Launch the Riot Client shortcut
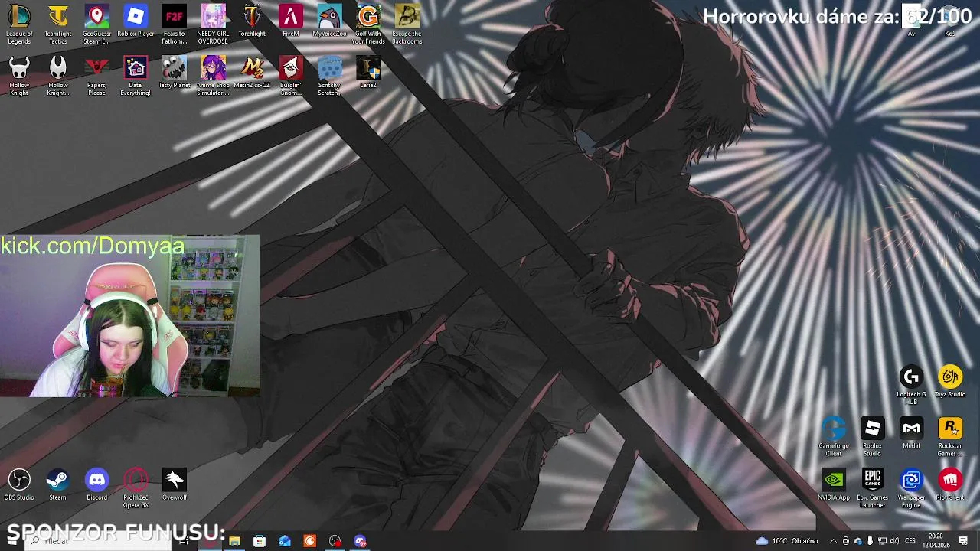Image resolution: width=980 pixels, height=551 pixels. pos(950,484)
